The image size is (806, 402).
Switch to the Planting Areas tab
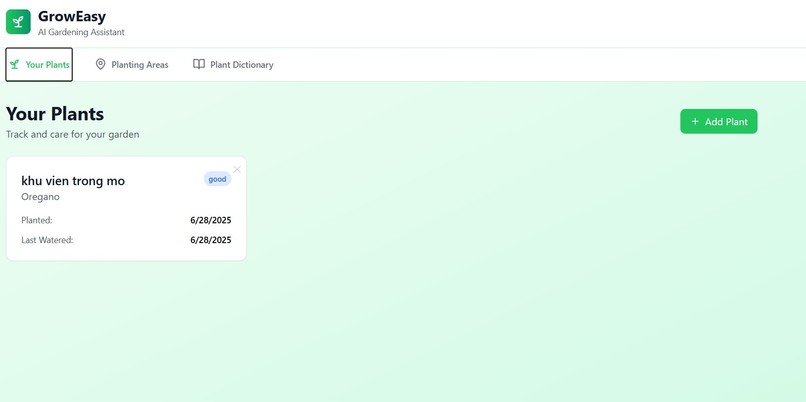(132, 65)
